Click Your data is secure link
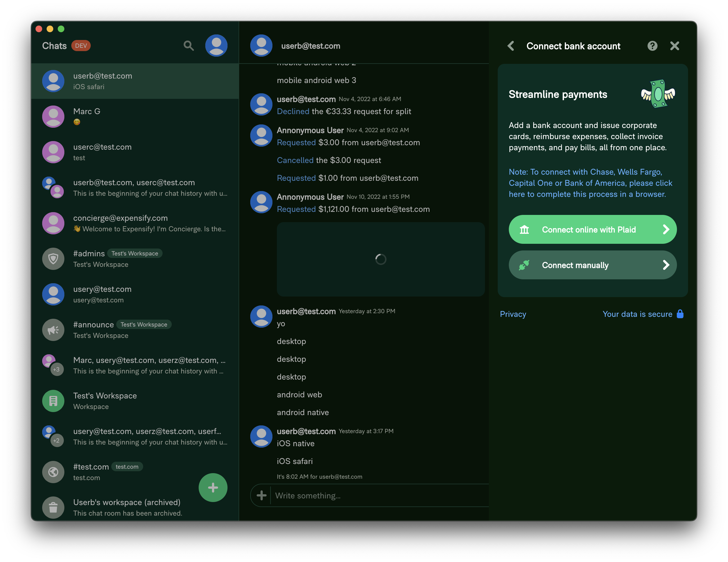728x562 pixels. [637, 314]
